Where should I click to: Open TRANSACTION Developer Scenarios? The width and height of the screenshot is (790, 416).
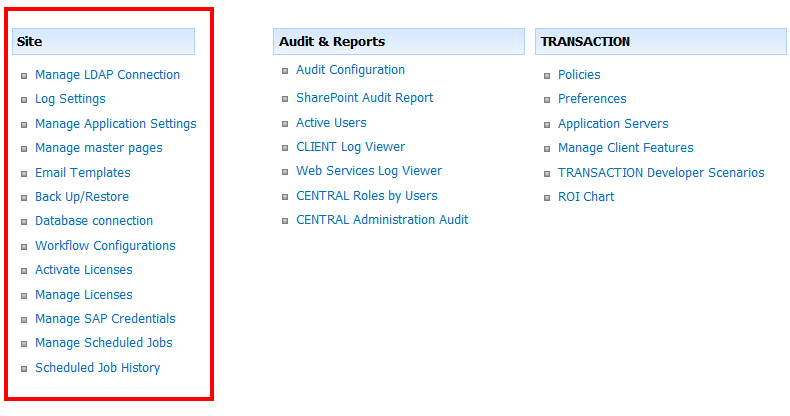point(661,173)
